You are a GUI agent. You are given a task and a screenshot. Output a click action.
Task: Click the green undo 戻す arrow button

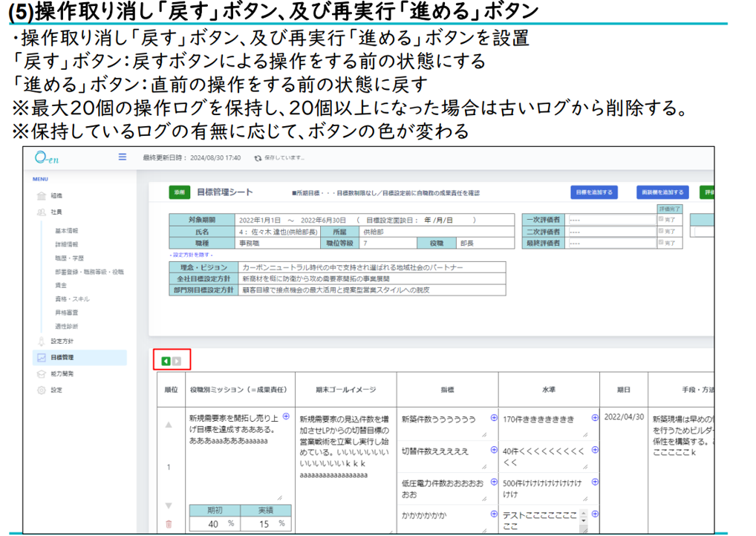click(166, 361)
